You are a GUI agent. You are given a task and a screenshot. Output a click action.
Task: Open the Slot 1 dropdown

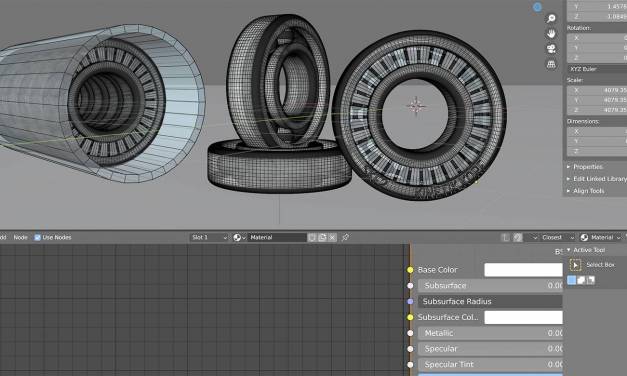208,238
